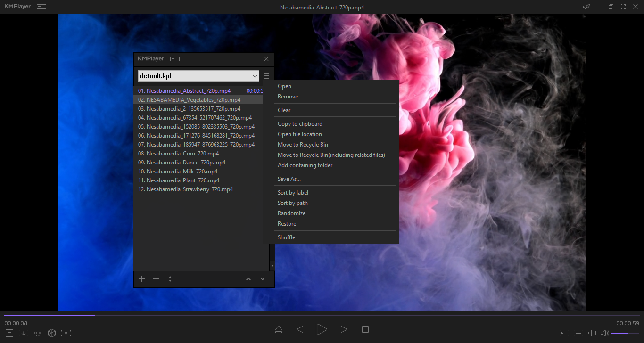Click the screen capture icon
644x343 pixels.
pos(66,333)
